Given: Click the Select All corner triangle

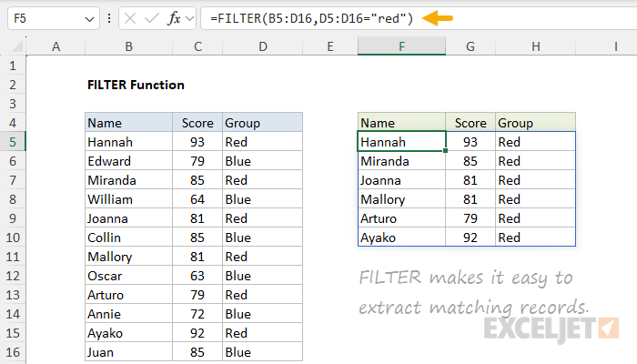Looking at the screenshot, I should (16, 46).
